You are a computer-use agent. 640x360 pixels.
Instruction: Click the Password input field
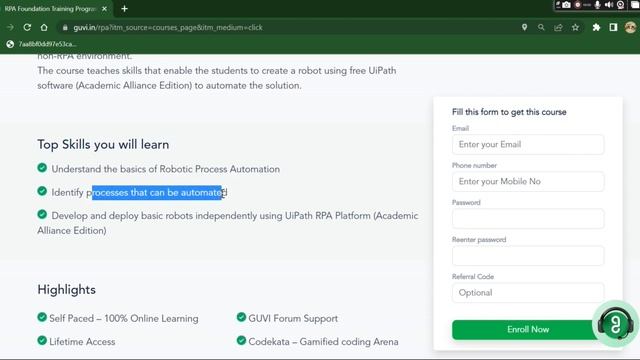[528, 219]
